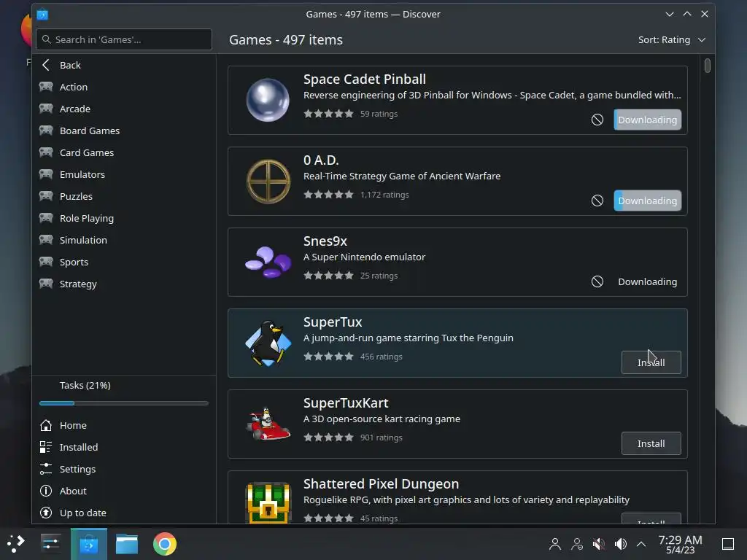Screen dimensions: 747x560
Task: Select the Strategy category
Action: click(124, 284)
